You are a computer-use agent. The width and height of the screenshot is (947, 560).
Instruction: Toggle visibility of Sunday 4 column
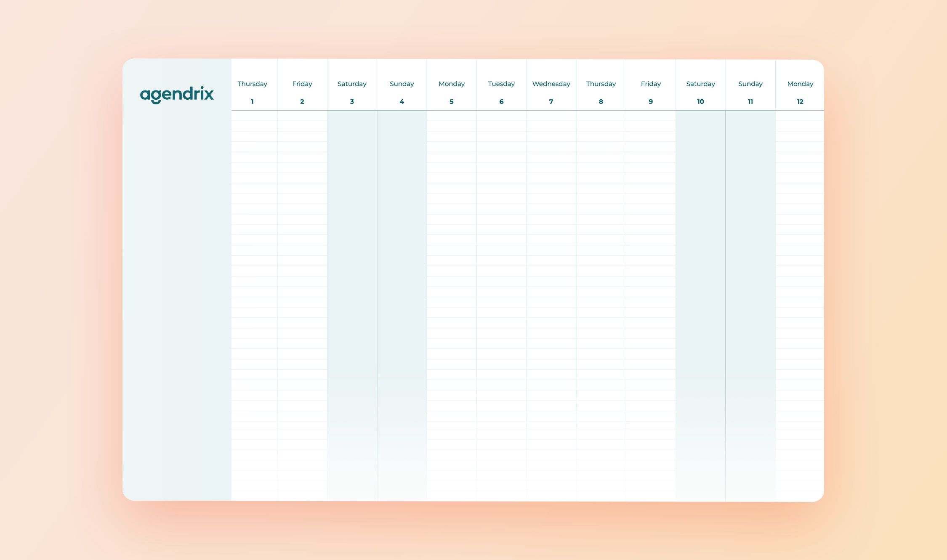click(402, 91)
